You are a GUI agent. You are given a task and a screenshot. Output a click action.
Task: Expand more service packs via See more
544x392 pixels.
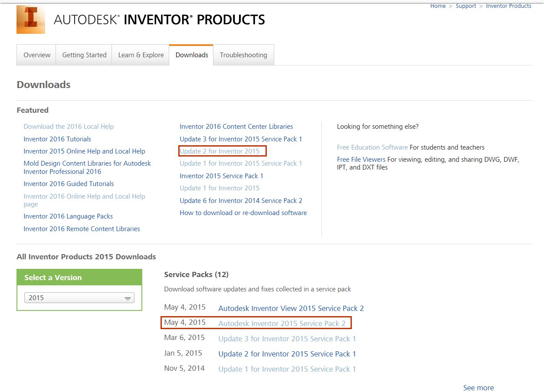coord(478,387)
